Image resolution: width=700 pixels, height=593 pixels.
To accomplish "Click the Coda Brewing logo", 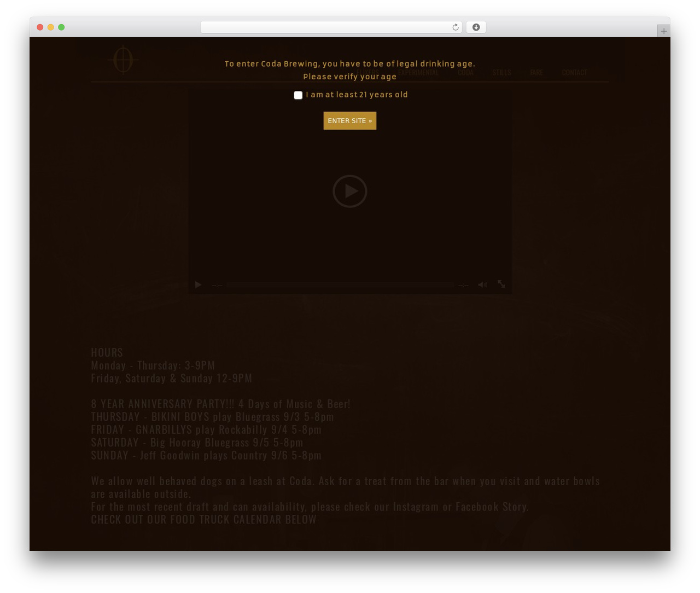I will 123,59.
